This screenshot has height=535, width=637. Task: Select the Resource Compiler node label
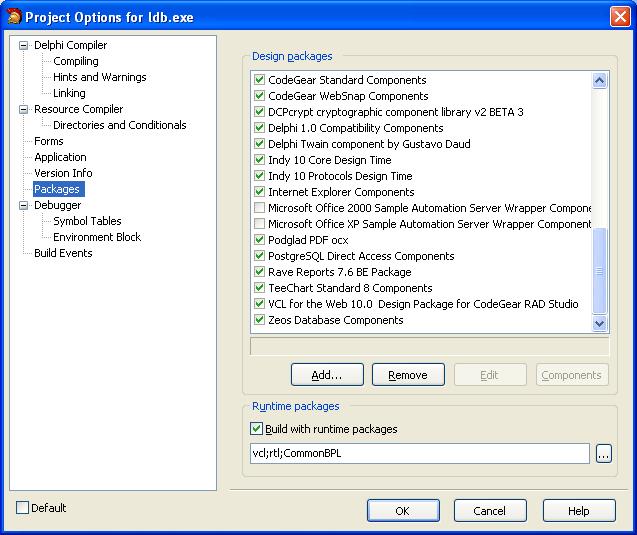pos(78,109)
